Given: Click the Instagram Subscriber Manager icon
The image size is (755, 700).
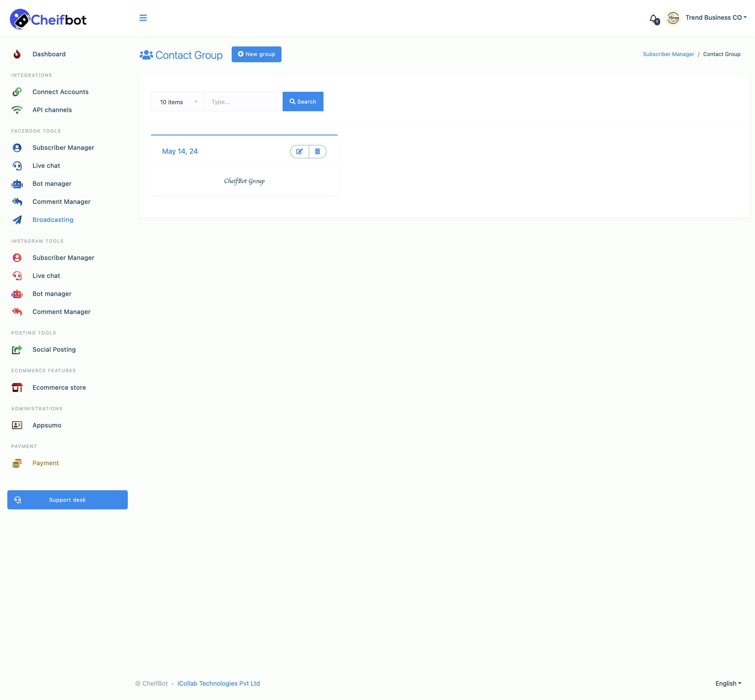Looking at the screenshot, I should [17, 257].
